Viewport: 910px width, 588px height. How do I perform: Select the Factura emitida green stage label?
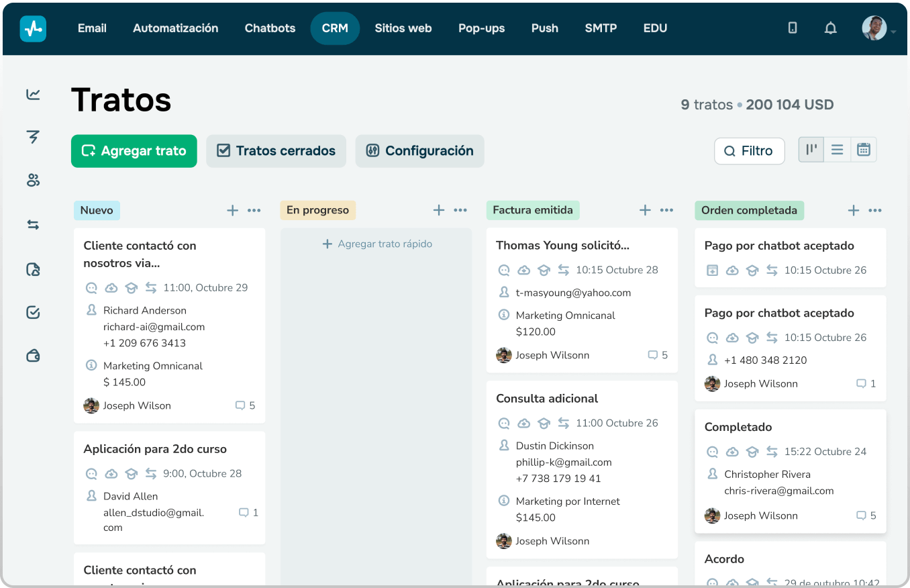point(532,210)
